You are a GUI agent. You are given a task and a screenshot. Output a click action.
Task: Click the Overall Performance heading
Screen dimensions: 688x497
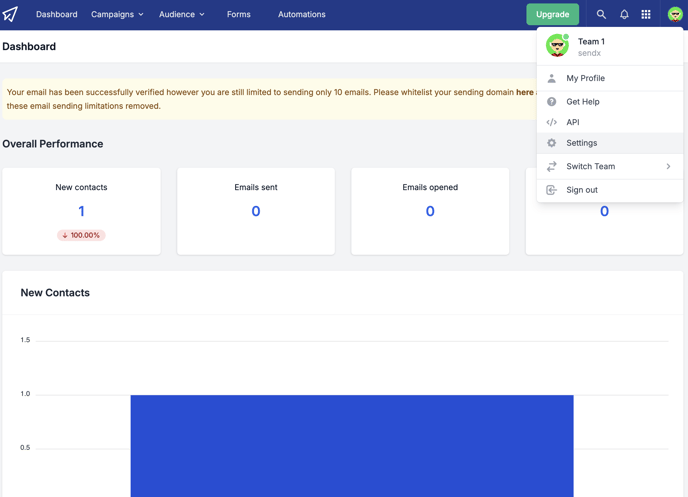tap(53, 144)
